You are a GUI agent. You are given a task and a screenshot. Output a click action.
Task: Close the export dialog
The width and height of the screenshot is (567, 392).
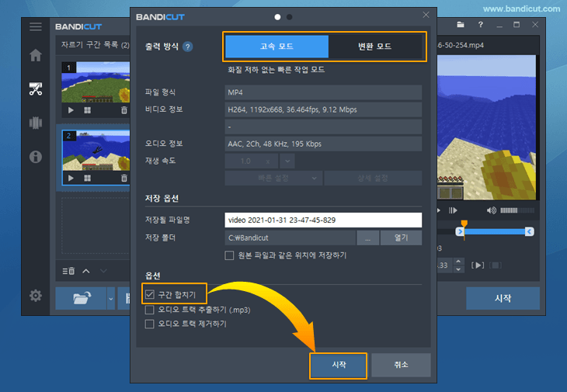426,15
